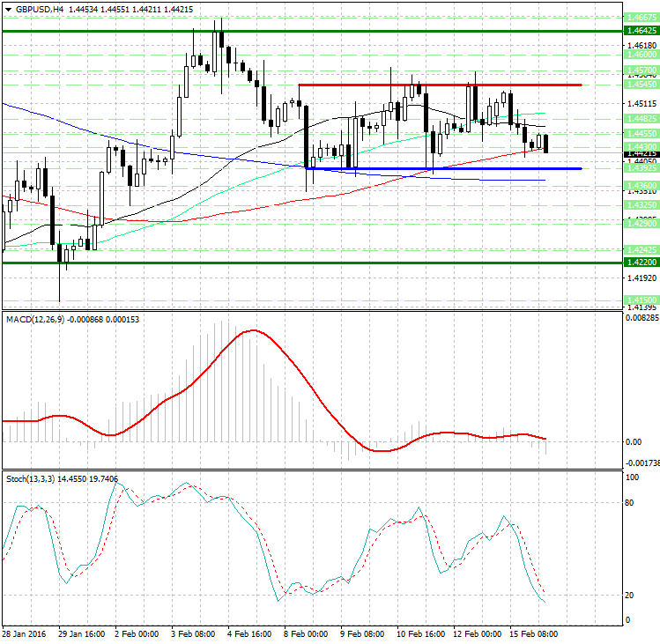
Task: Click the MACD(12,26,9) indicator label
Action: click(35, 320)
